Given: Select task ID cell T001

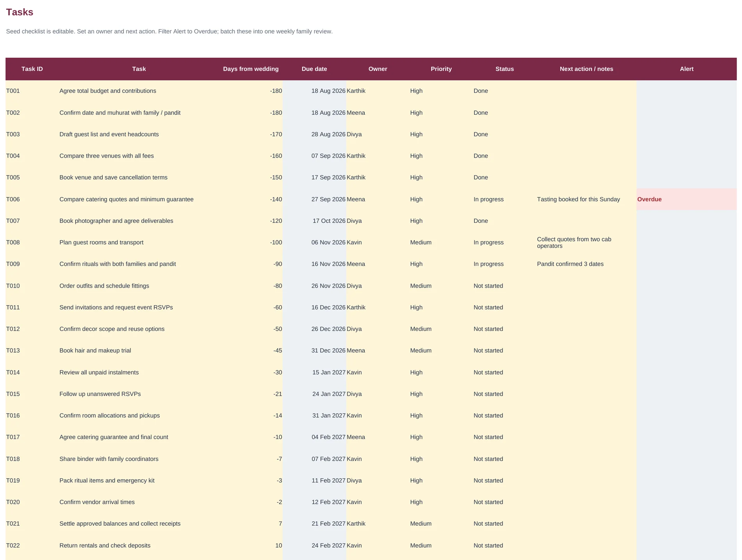Looking at the screenshot, I should [x=32, y=91].
